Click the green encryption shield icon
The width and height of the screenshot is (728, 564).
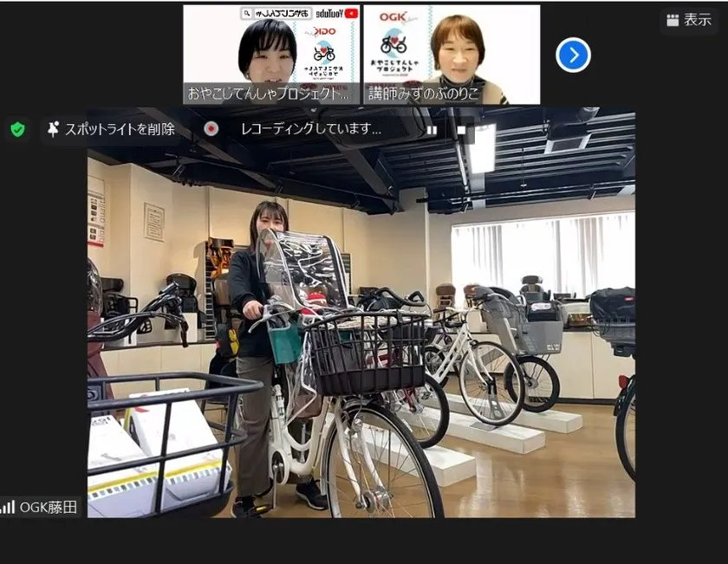click(17, 129)
